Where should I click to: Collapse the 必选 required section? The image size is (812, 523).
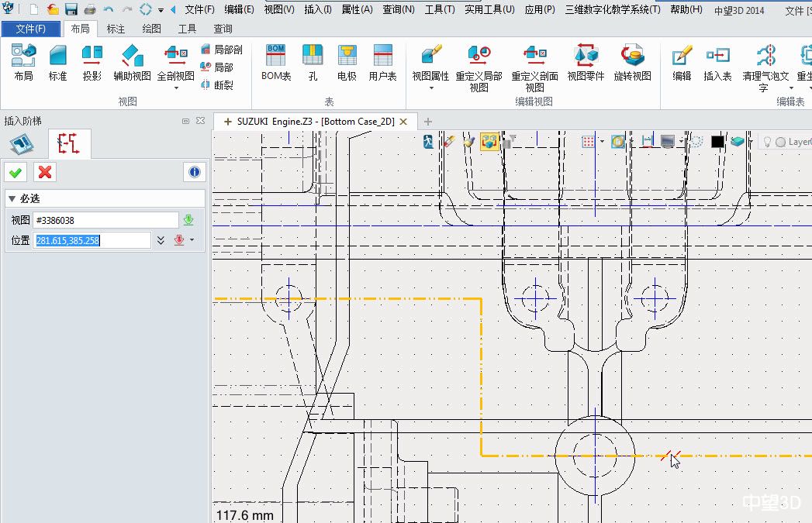click(x=12, y=198)
